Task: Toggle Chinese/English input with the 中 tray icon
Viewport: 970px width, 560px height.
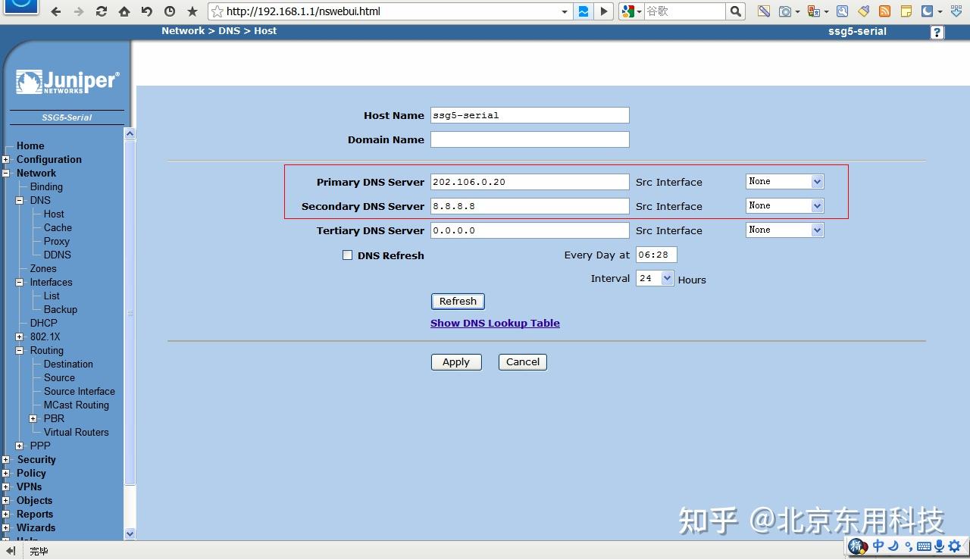Action: click(x=878, y=546)
